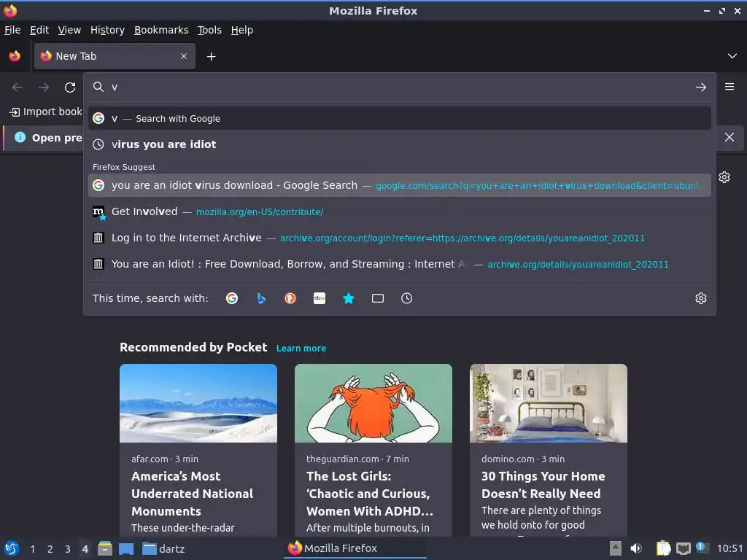Click the network monitor tray icon

(683, 548)
